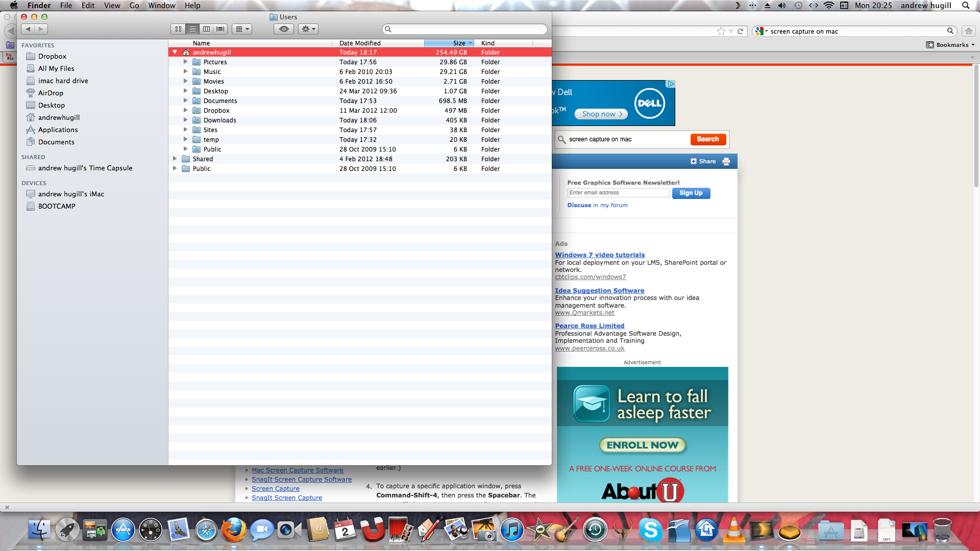This screenshot has height=551, width=980.
Task: Open the gear Action menu
Action: pos(308,29)
